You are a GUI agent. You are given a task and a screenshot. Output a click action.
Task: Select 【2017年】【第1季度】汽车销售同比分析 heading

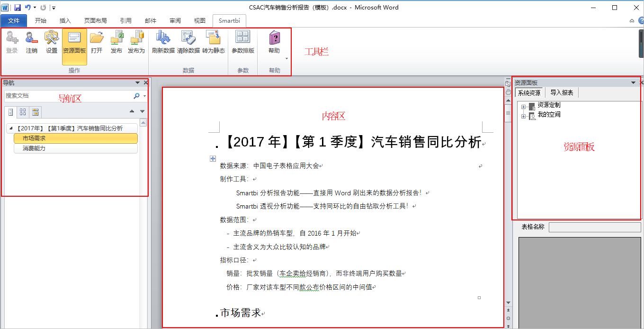[72, 128]
